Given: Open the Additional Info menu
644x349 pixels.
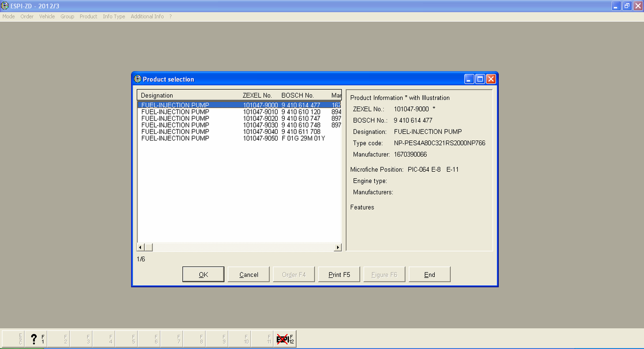Looking at the screenshot, I should tap(147, 17).
